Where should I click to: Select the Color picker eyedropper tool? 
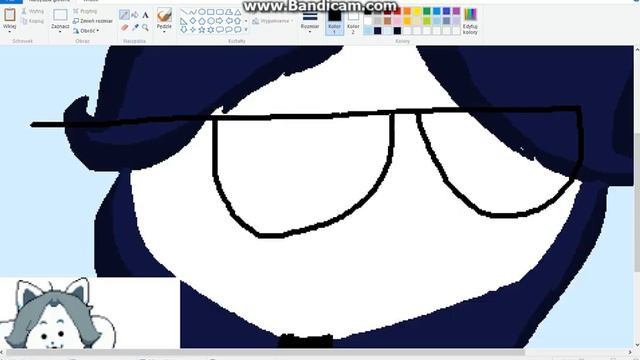pos(135,27)
